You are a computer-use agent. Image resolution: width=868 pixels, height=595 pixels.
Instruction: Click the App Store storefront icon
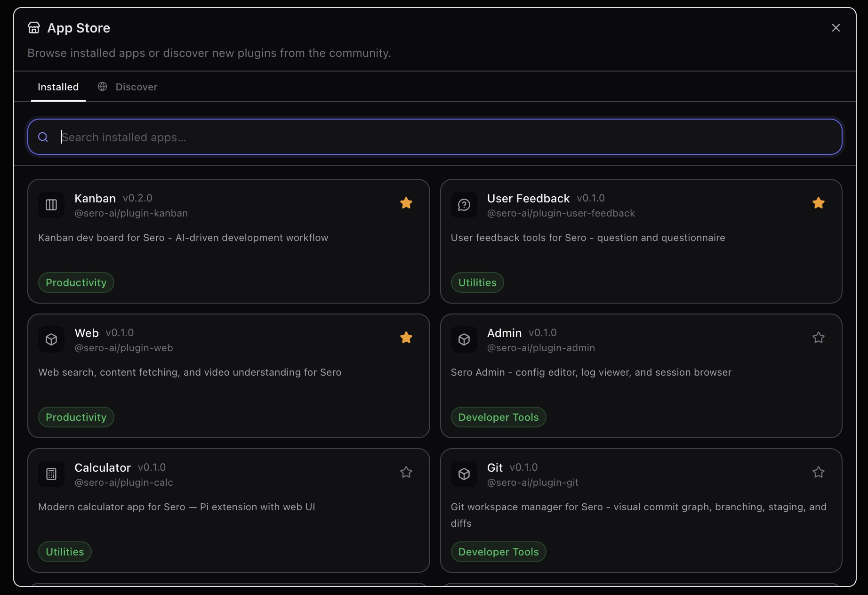pyautogui.click(x=34, y=28)
